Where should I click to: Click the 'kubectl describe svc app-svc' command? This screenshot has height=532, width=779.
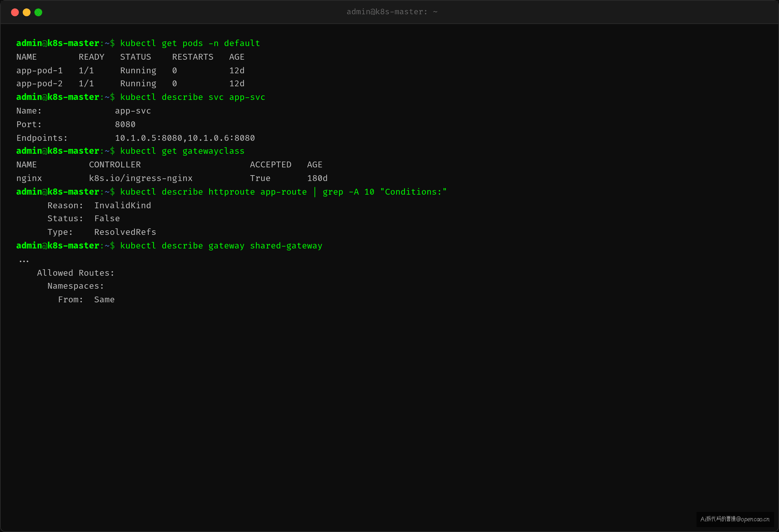point(193,98)
